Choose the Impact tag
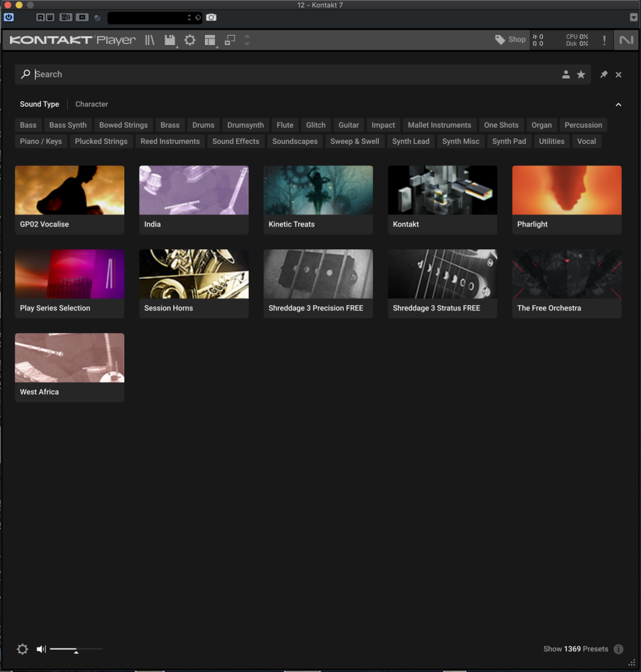This screenshot has height=672, width=641. pyautogui.click(x=383, y=125)
